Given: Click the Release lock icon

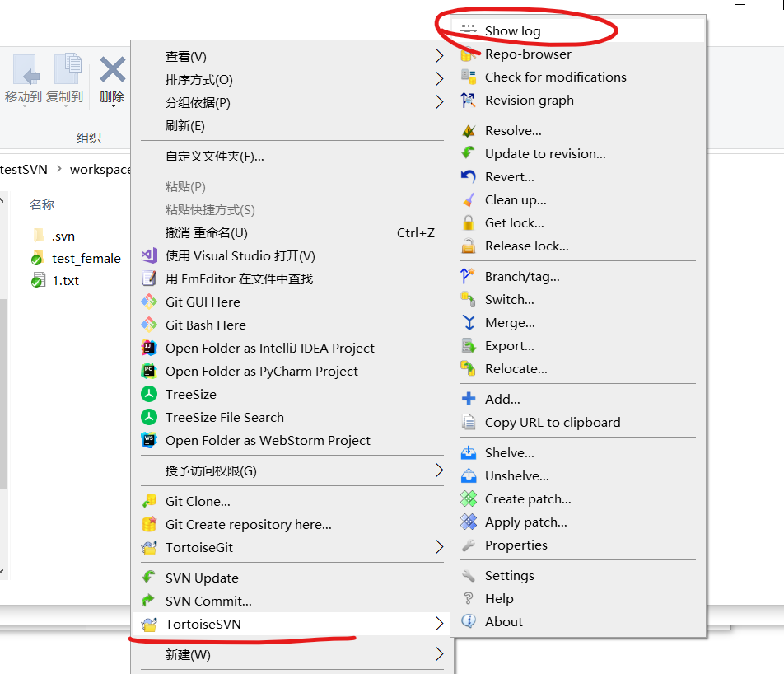Looking at the screenshot, I should point(469,246).
